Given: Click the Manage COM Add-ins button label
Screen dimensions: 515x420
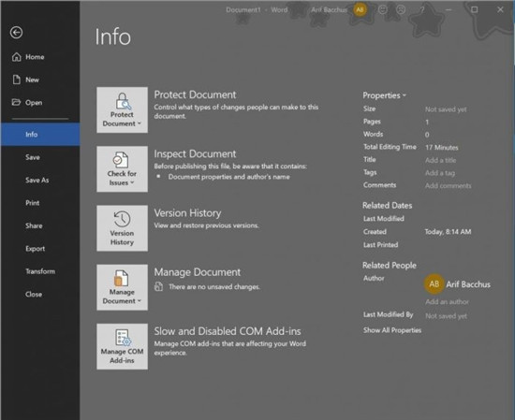Looking at the screenshot, I should tap(122, 355).
